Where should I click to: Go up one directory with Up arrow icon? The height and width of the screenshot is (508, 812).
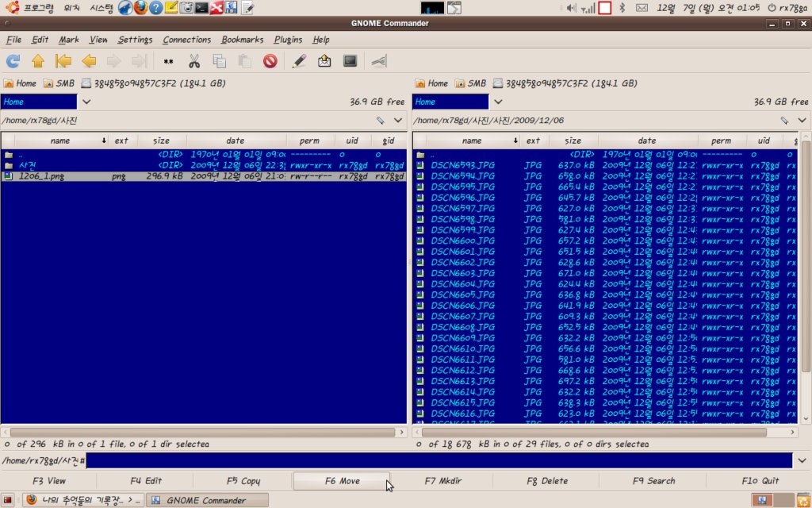[x=38, y=62]
